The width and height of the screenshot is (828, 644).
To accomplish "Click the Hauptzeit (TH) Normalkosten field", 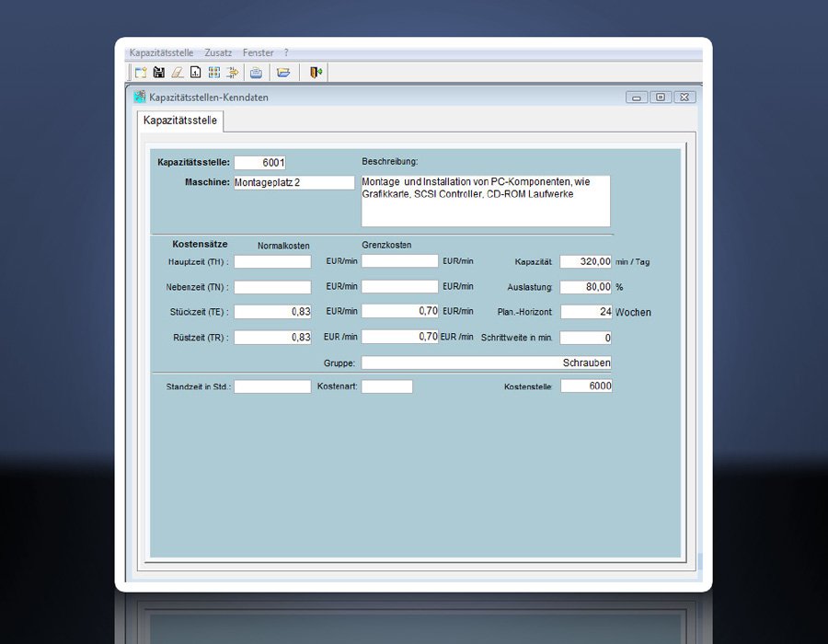I will coord(272,261).
